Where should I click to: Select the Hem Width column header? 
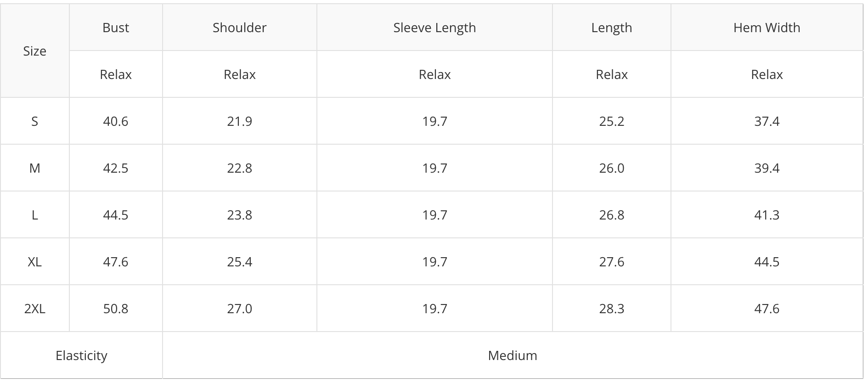(767, 28)
